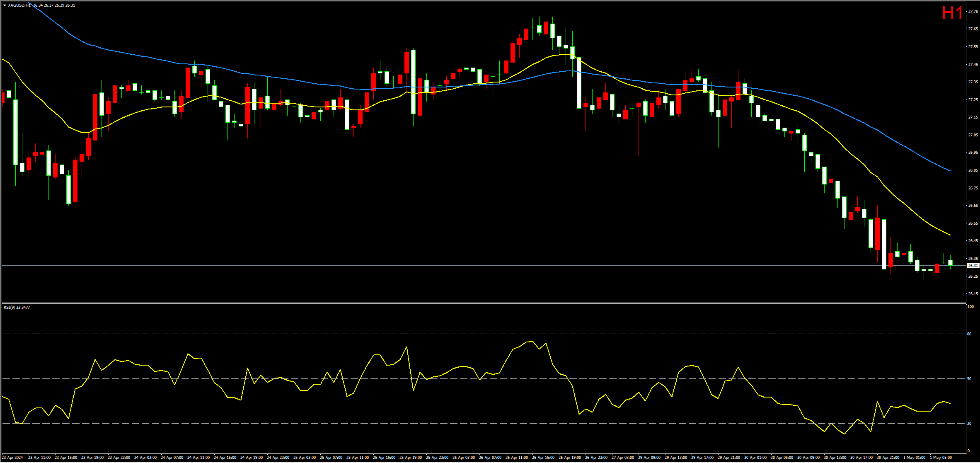Click the 27.05 price scale label
Viewport: 980px width, 463px height.
(x=973, y=135)
